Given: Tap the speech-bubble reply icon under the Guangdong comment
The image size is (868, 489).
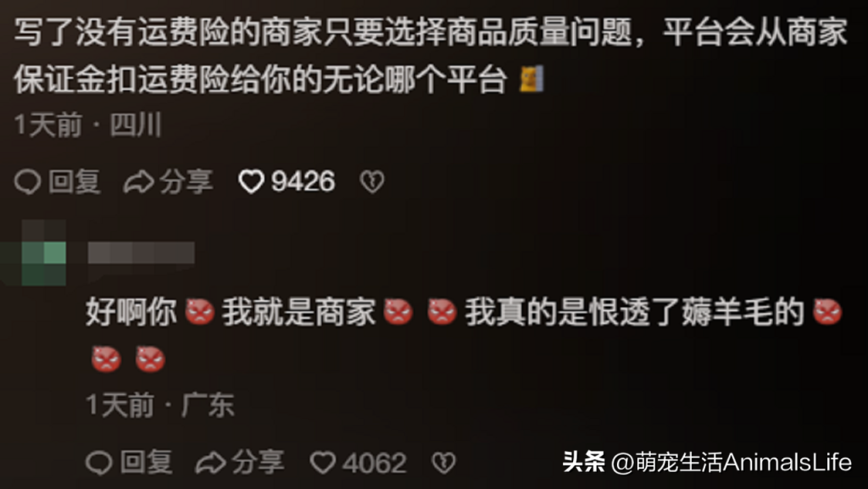Looking at the screenshot, I should 100,463.
